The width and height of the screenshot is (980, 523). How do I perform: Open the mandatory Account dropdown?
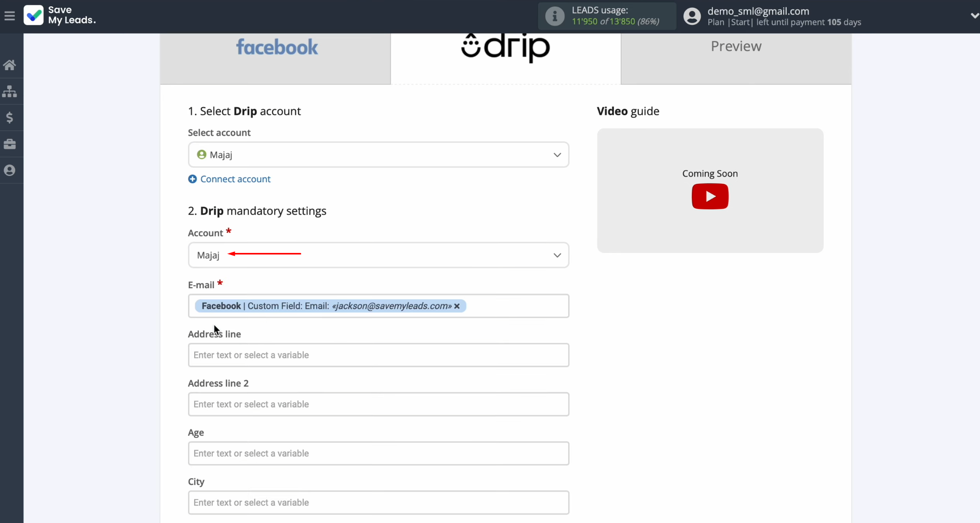(379, 255)
